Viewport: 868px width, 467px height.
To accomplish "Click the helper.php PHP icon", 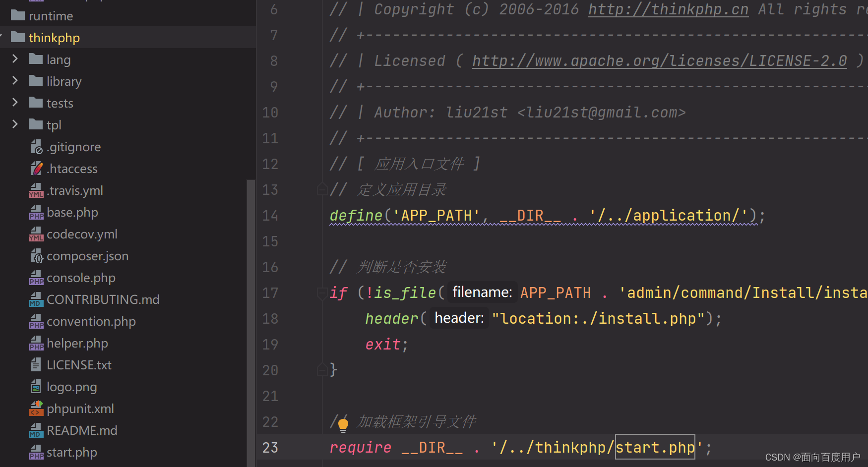I will (x=36, y=343).
